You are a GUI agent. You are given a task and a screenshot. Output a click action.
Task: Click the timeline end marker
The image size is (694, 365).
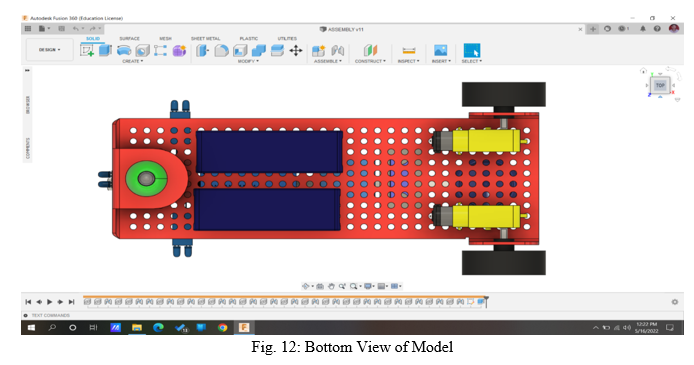(486, 302)
